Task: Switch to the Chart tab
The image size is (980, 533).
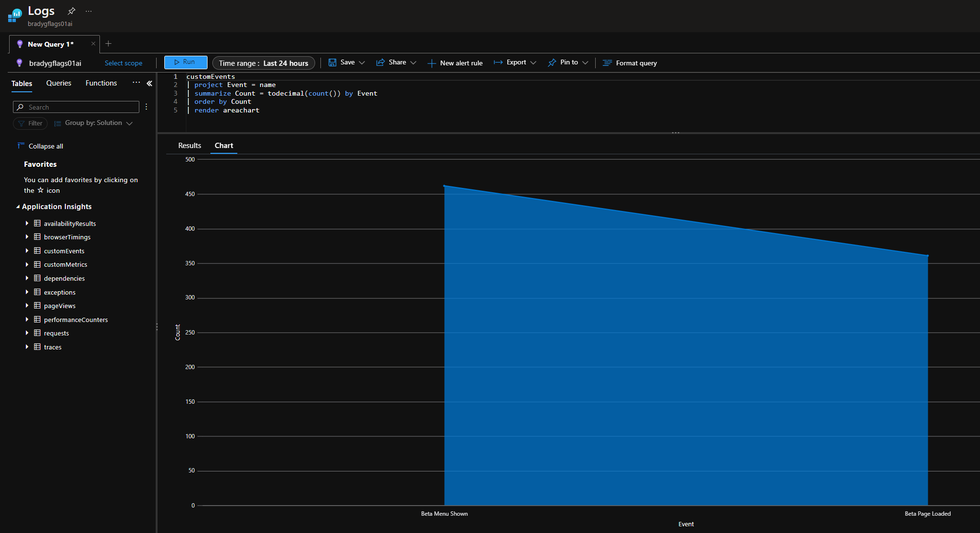Action: pyautogui.click(x=224, y=145)
